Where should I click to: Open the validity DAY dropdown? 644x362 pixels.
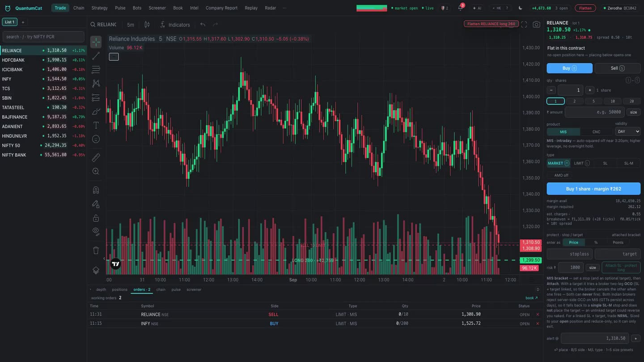(628, 131)
